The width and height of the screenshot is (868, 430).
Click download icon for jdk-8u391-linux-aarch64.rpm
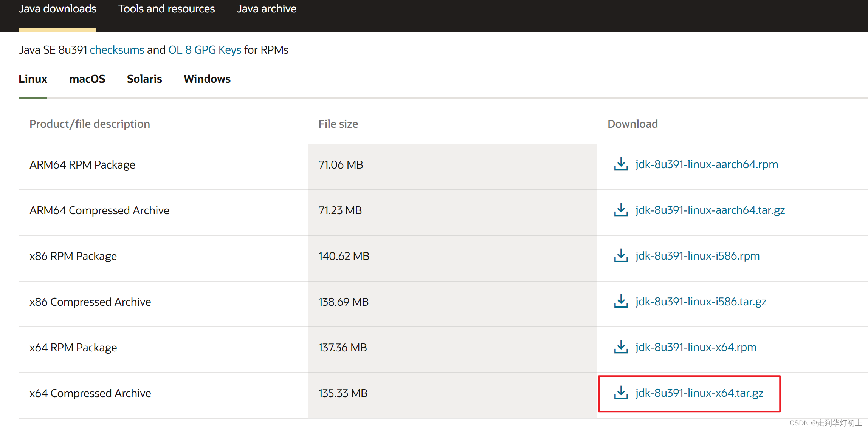click(x=621, y=164)
